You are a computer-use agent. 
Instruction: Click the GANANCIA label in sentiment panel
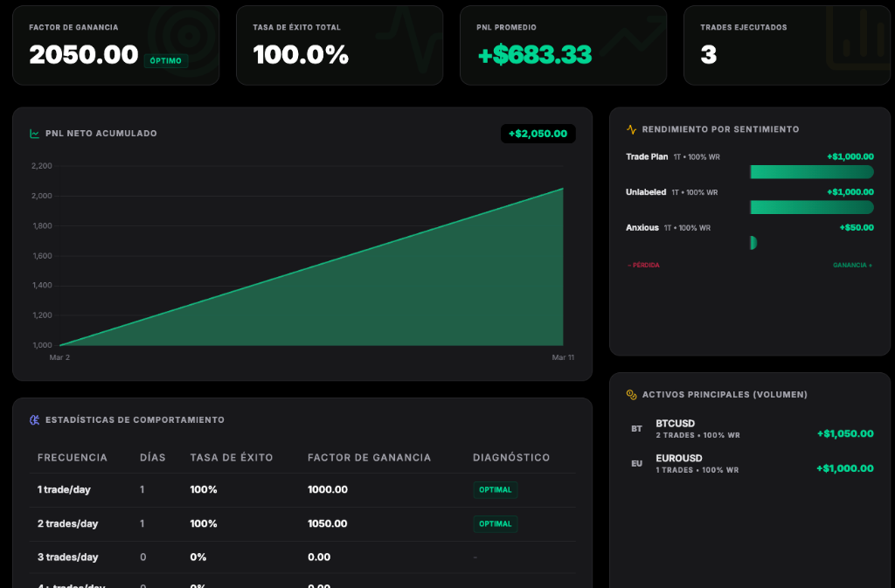pos(853,265)
